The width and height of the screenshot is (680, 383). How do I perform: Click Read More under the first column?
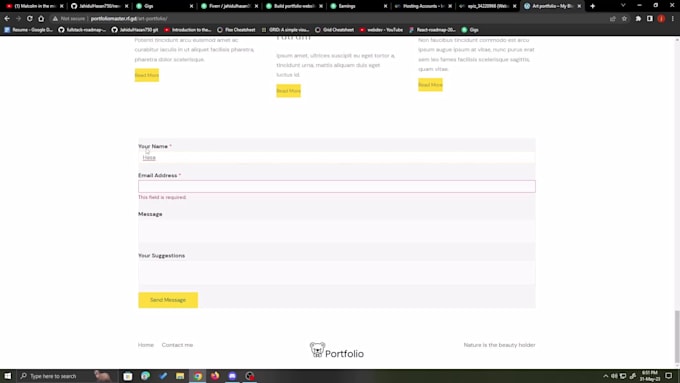click(147, 75)
